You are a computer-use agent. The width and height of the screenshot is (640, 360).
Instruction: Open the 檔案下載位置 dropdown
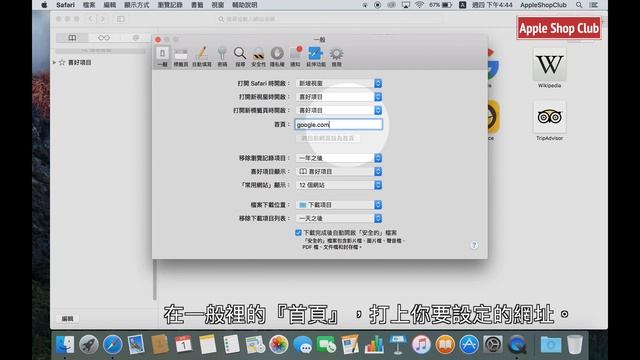coord(339,204)
